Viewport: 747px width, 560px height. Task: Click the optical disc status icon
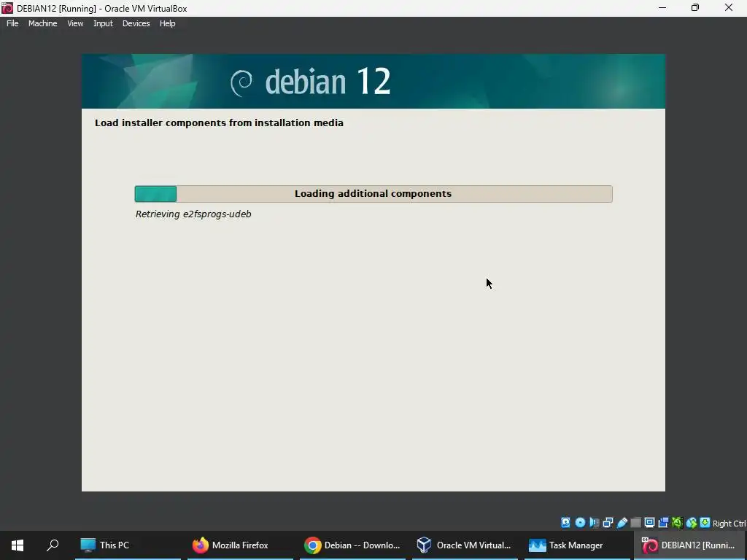pyautogui.click(x=580, y=522)
